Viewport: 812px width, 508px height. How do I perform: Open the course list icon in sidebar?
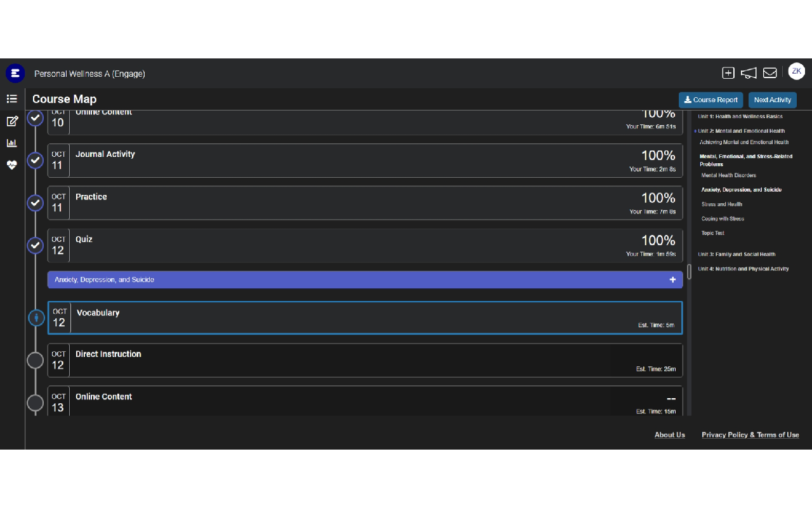pyautogui.click(x=11, y=98)
